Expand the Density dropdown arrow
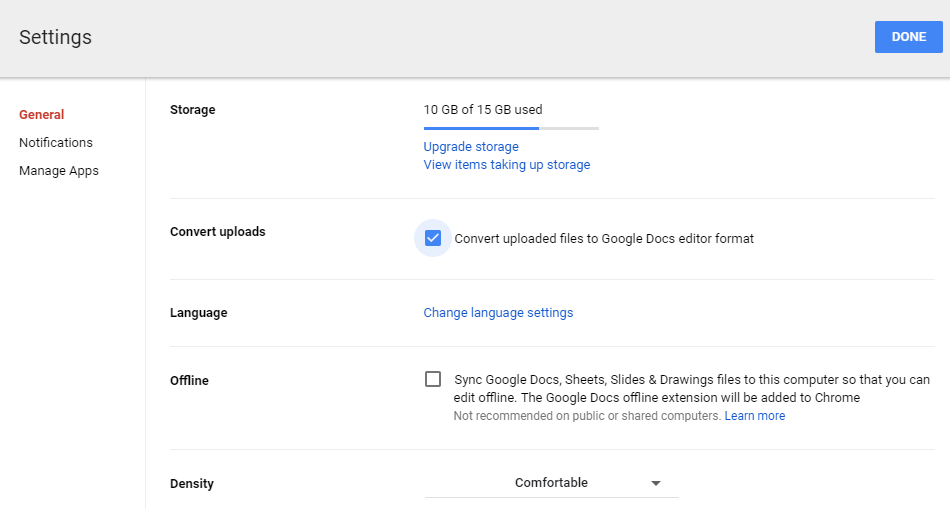950x509 pixels. coord(656,483)
